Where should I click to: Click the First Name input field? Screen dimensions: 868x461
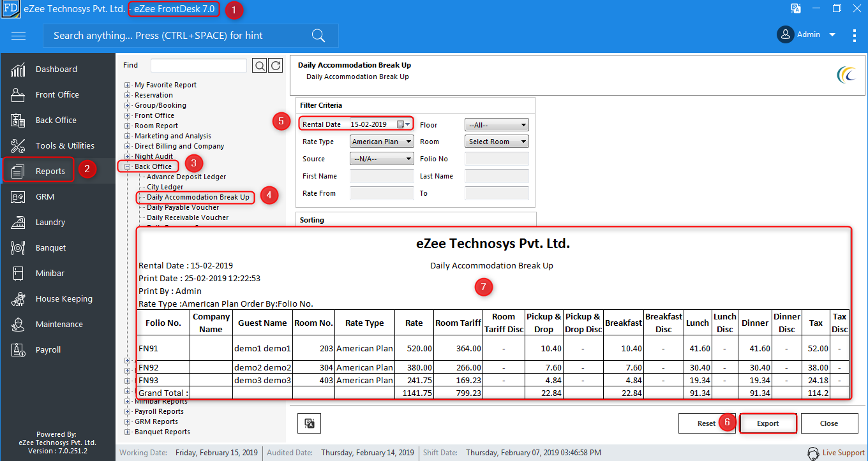pos(382,176)
